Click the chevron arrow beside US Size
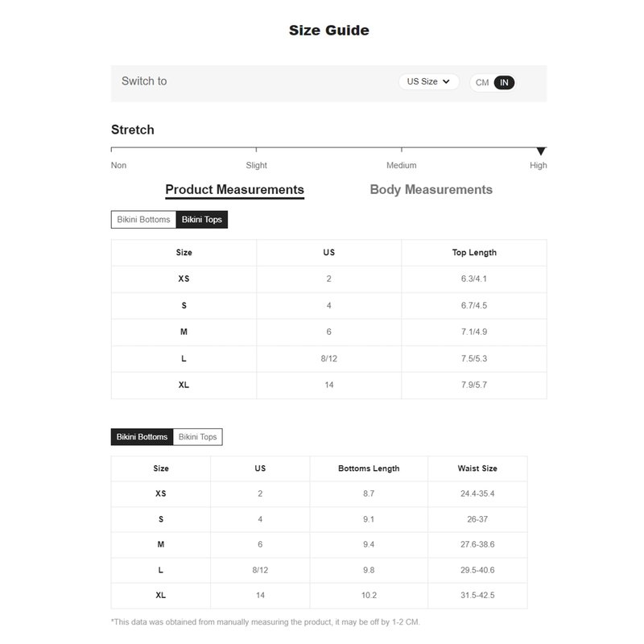This screenshot has height=644, width=644. click(x=446, y=82)
